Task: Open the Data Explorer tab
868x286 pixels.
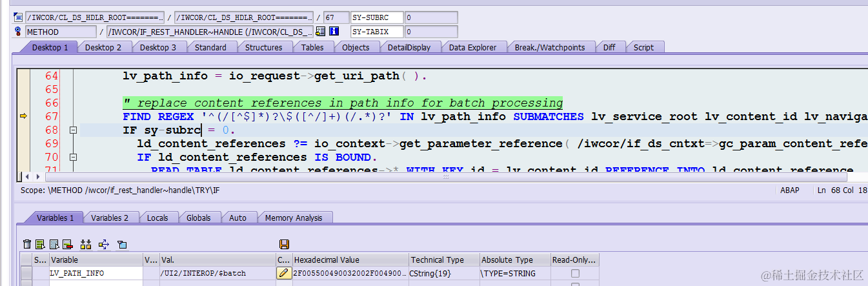Action: click(473, 47)
